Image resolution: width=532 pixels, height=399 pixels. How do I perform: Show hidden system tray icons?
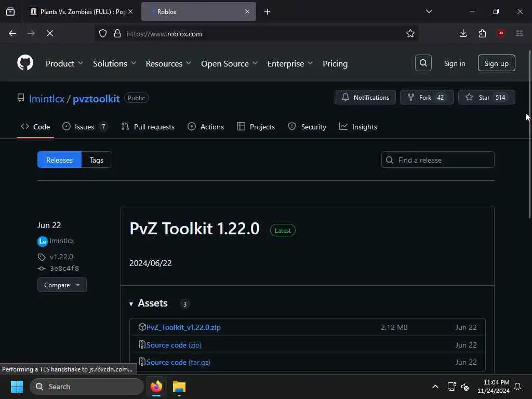pos(435,387)
